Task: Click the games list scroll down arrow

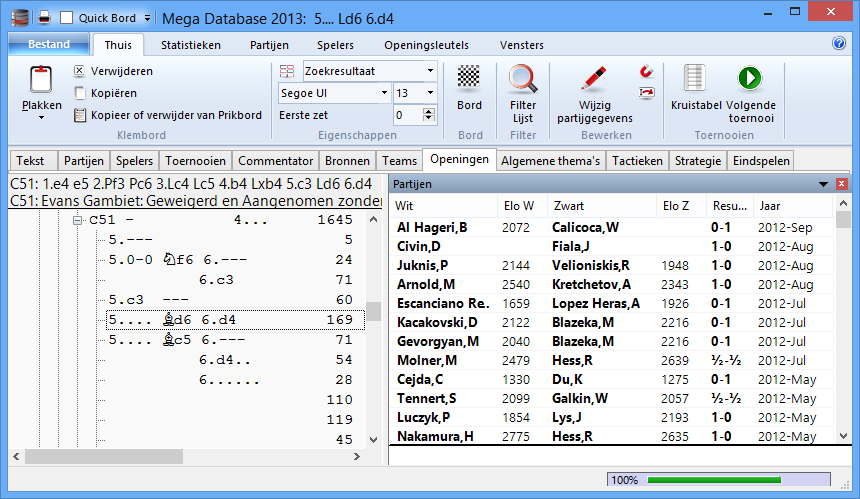Action: [844, 436]
